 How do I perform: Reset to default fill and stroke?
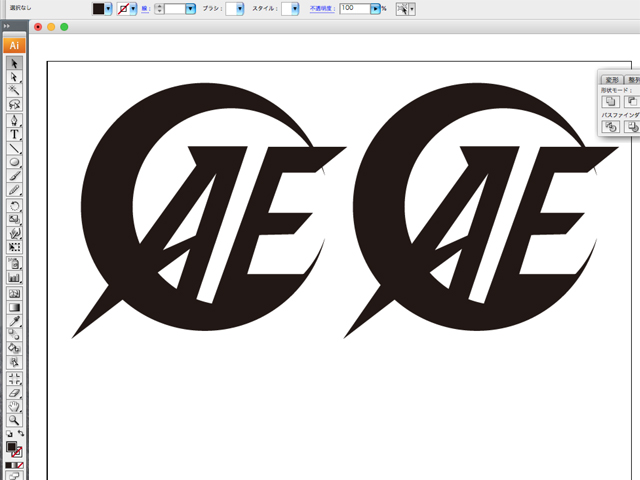pyautogui.click(x=9, y=434)
